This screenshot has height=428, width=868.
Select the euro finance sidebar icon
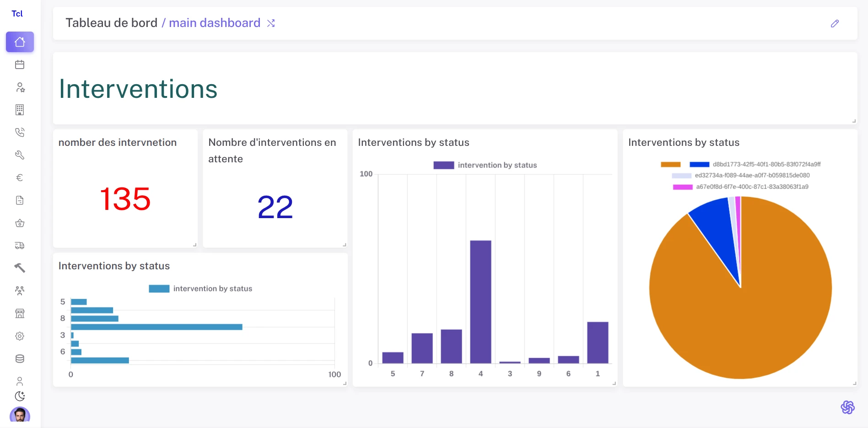[x=20, y=178]
